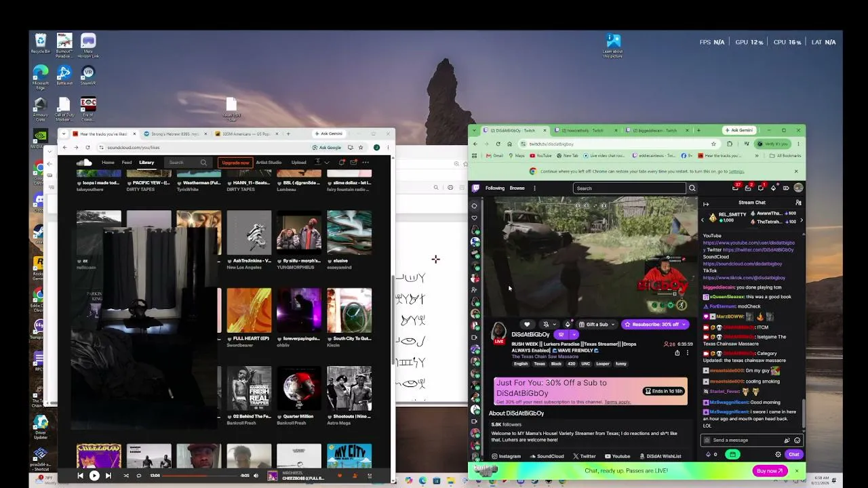868x488 pixels.
Task: Expand notification options chevron beside bell
Action: pos(555,325)
